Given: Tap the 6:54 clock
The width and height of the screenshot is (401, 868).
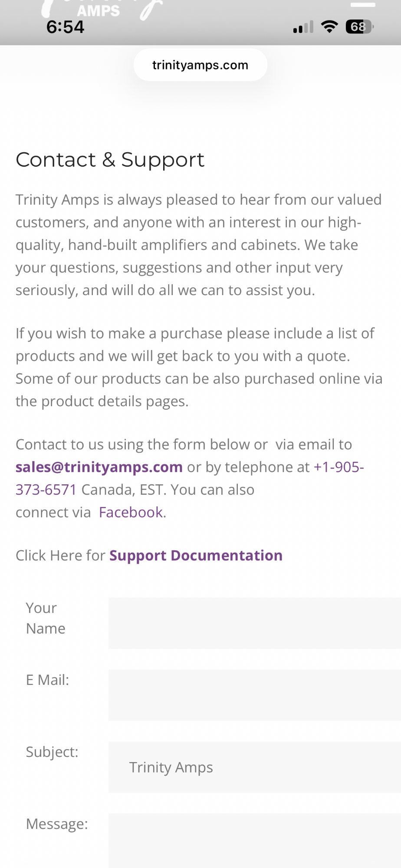Looking at the screenshot, I should [x=66, y=27].
